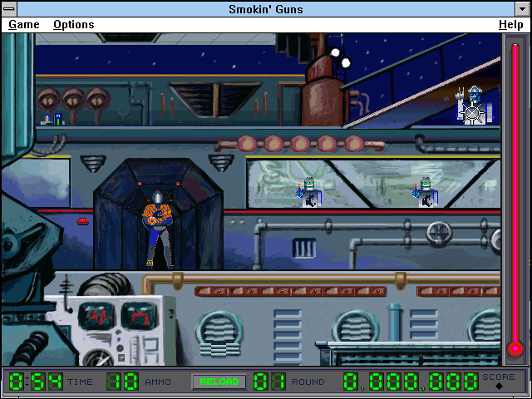Shoot the left small robot behind the glass window

pos(310,191)
